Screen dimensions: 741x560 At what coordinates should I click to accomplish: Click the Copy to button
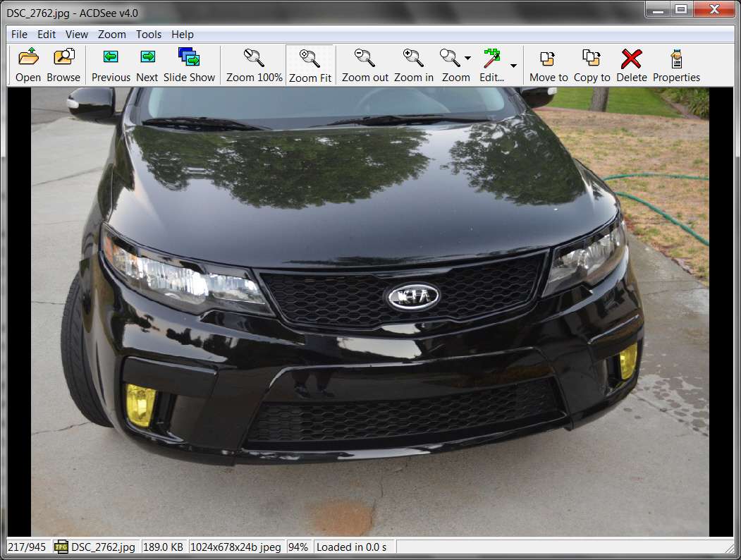[x=592, y=65]
